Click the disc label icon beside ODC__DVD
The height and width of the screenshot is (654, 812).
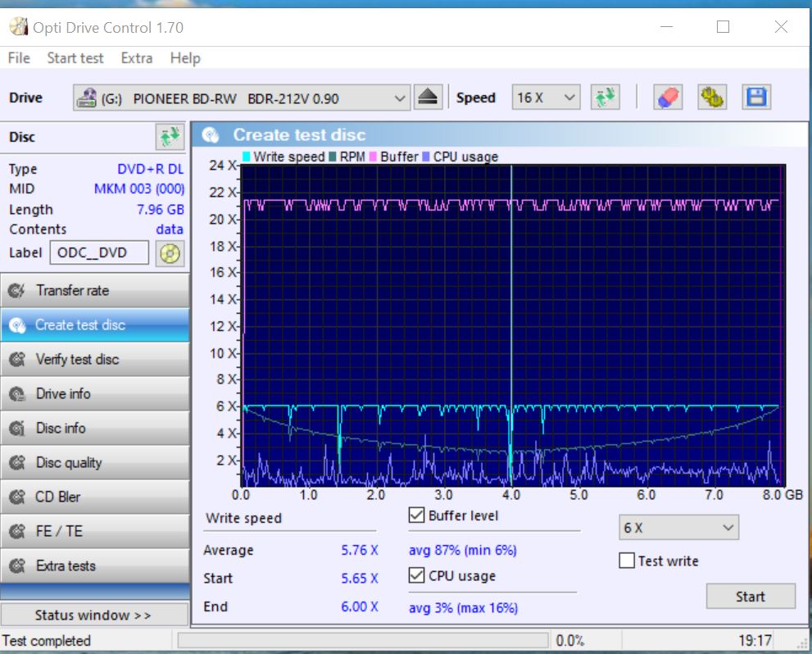pyautogui.click(x=170, y=252)
